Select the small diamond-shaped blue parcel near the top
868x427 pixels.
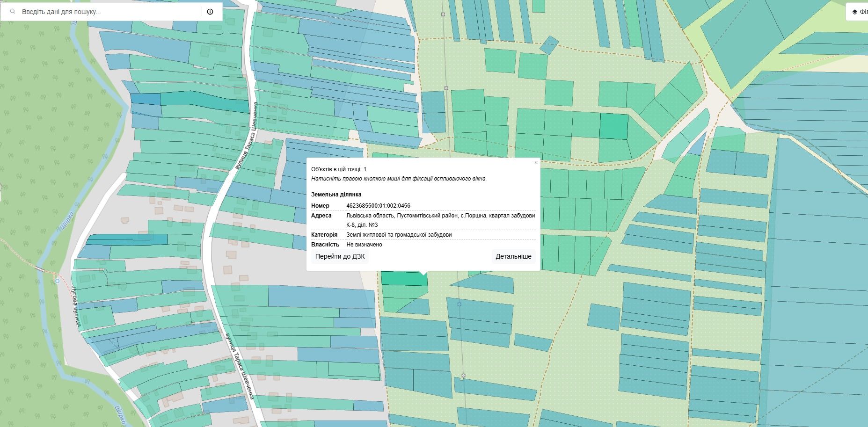[549, 45]
